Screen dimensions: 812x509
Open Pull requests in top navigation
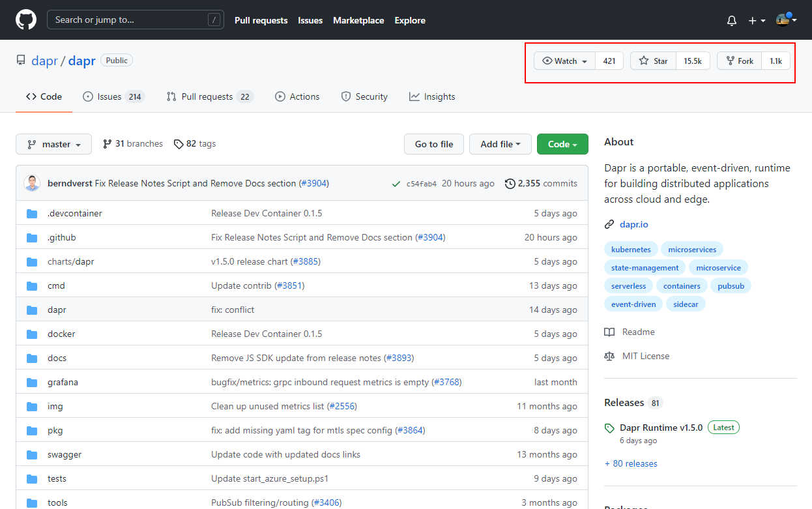click(x=261, y=20)
